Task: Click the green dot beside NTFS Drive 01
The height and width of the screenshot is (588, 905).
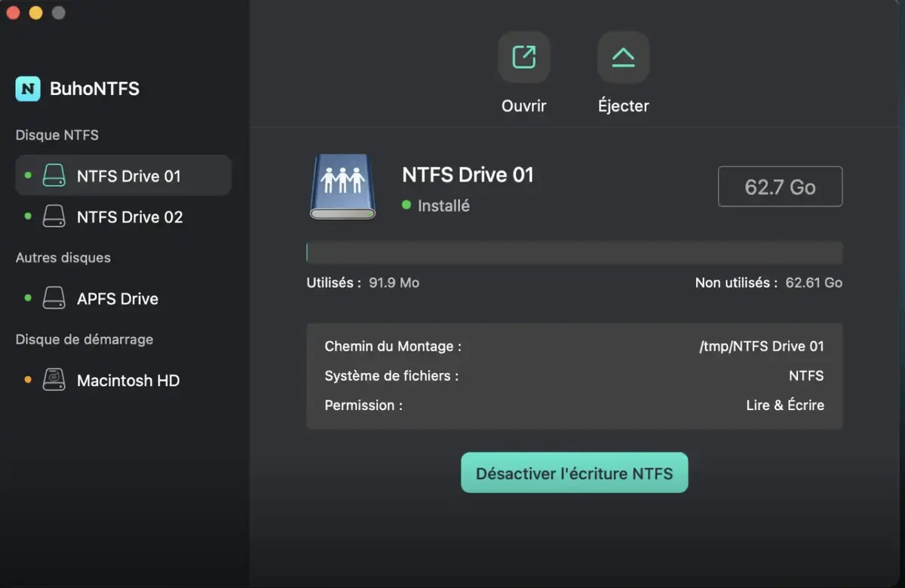Action: click(28, 176)
